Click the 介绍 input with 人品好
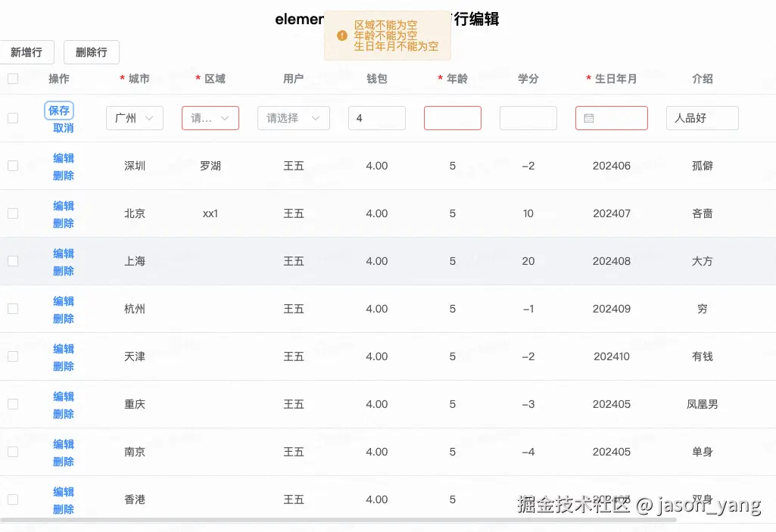The height and width of the screenshot is (532, 776). (x=703, y=118)
